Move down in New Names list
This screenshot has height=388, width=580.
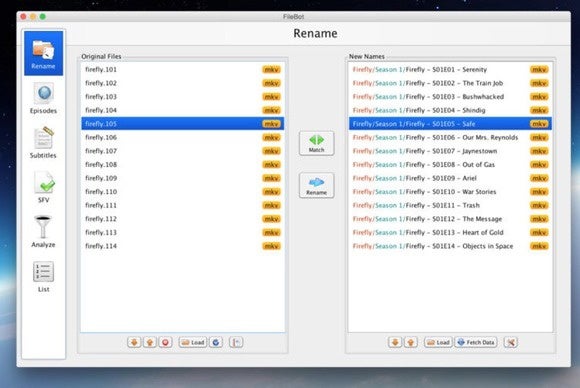click(x=395, y=342)
